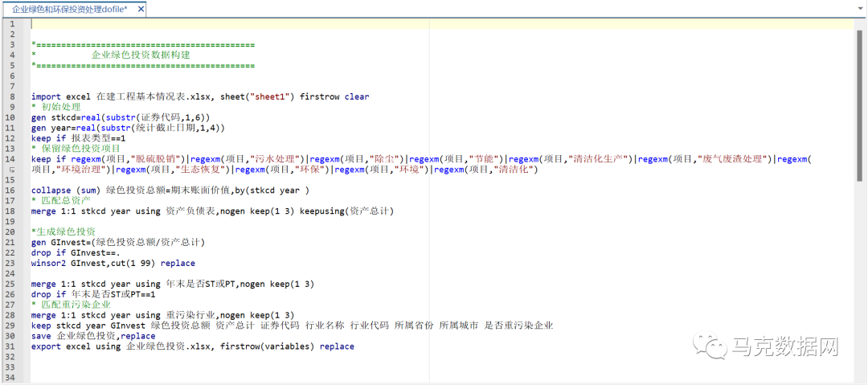This screenshot has width=868, height=385.
Task: Click the line 'gen GInvest=(绿色投资总额/资产总计)'
Action: [x=118, y=242]
